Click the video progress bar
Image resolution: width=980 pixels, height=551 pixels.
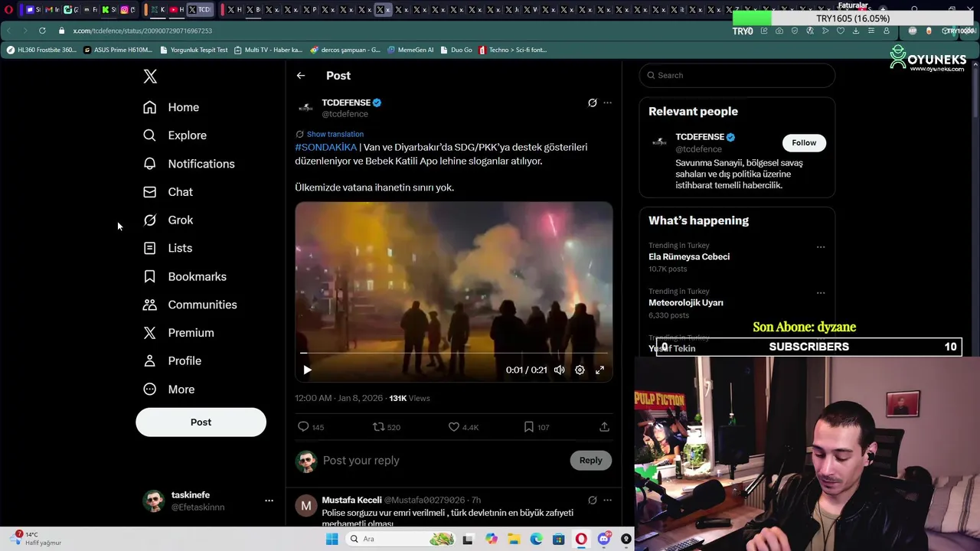click(454, 354)
